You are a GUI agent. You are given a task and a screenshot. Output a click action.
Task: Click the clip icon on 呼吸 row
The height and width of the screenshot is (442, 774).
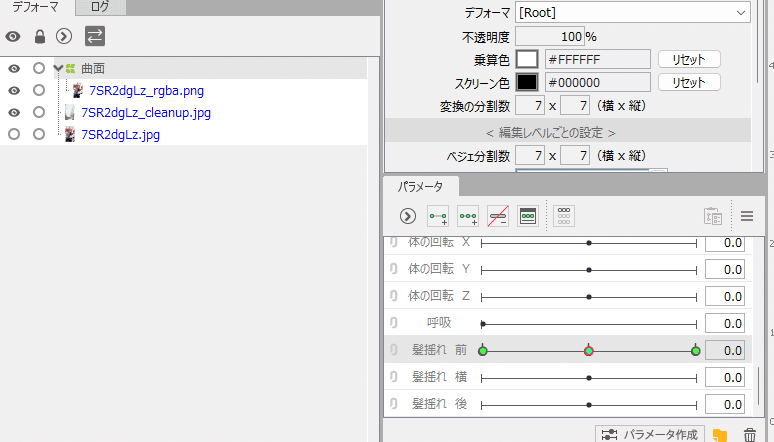393,323
